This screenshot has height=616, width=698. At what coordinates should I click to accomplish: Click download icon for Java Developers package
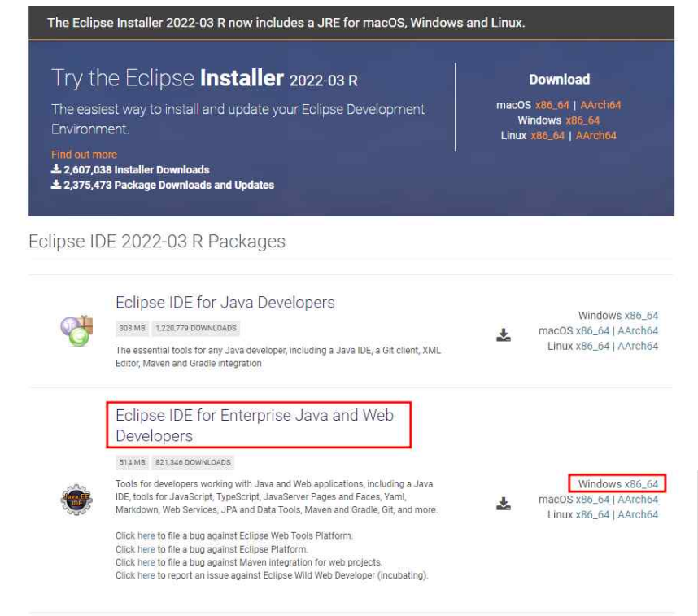point(504,335)
